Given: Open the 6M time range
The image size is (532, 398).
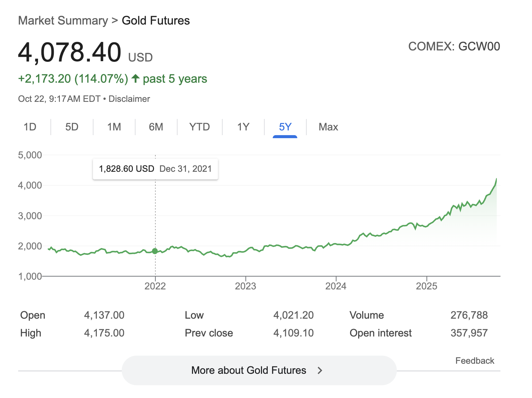Looking at the screenshot, I should 156,127.
